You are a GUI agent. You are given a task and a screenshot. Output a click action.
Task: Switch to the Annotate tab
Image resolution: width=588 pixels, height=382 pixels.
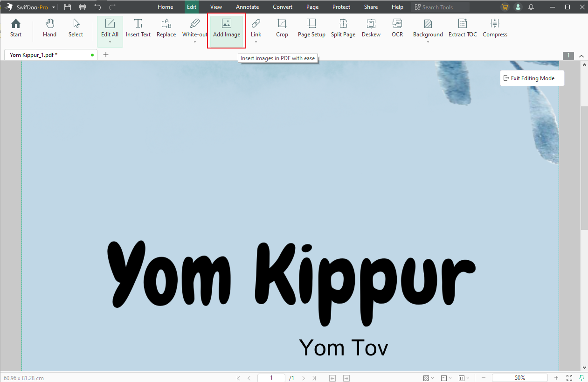point(247,7)
